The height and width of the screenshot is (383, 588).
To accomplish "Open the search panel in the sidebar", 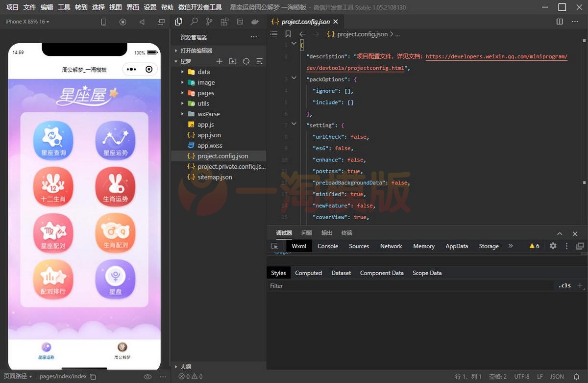I will click(x=195, y=22).
